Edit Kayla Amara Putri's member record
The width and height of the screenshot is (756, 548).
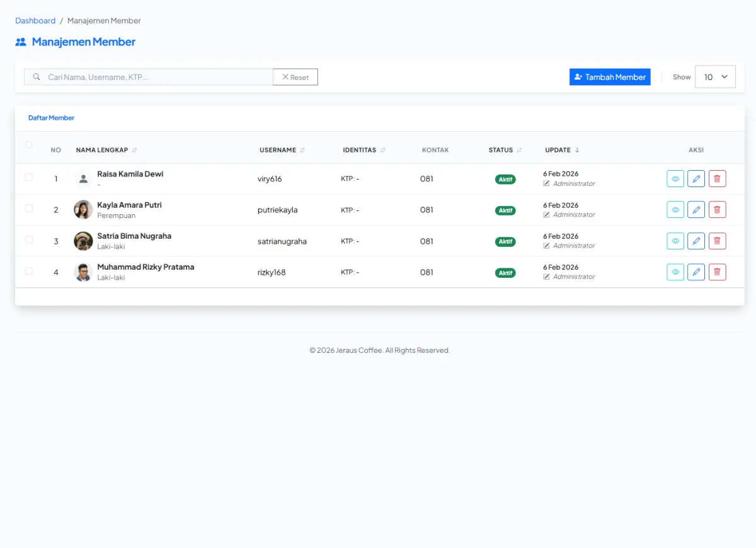click(x=696, y=210)
